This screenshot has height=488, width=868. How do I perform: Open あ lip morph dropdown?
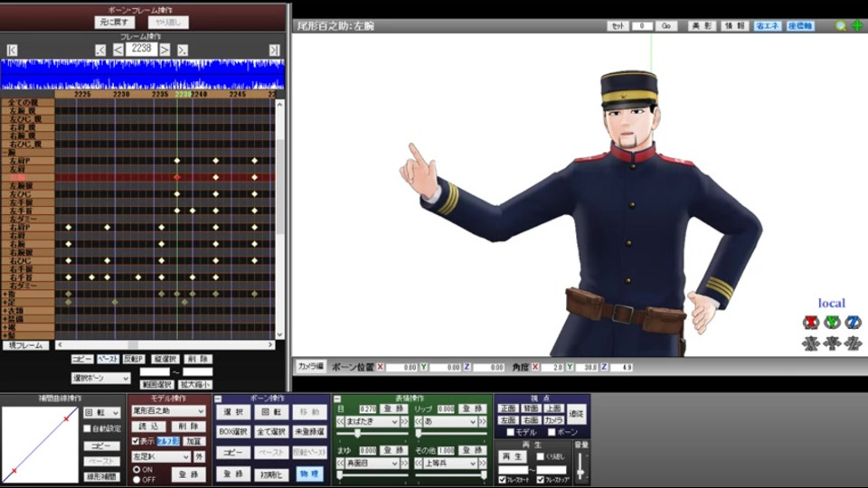450,422
